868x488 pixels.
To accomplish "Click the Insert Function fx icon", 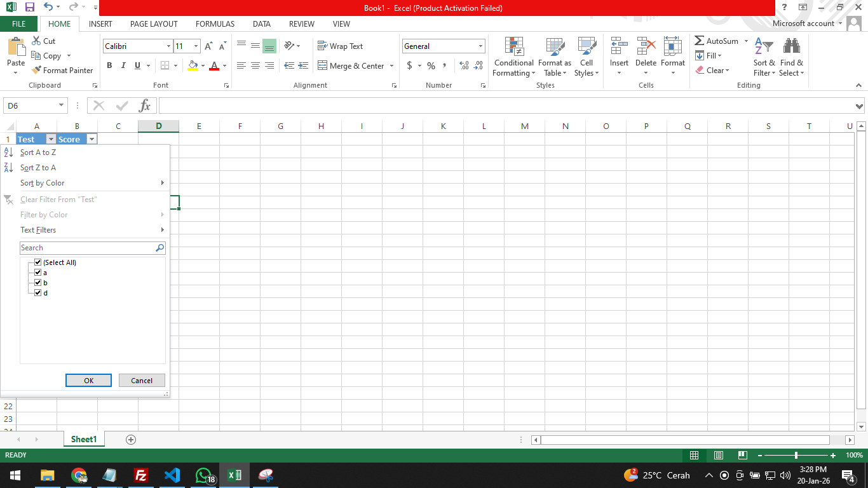I will pyautogui.click(x=145, y=106).
